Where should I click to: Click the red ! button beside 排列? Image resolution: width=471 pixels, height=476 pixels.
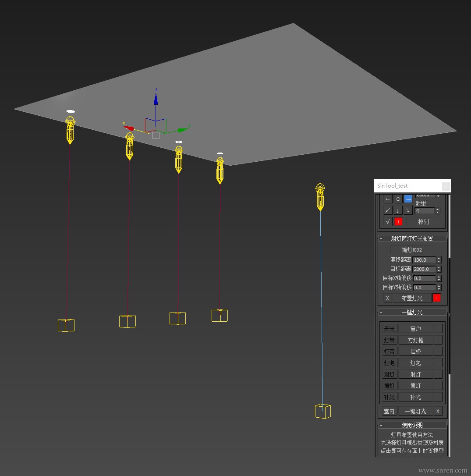click(398, 222)
